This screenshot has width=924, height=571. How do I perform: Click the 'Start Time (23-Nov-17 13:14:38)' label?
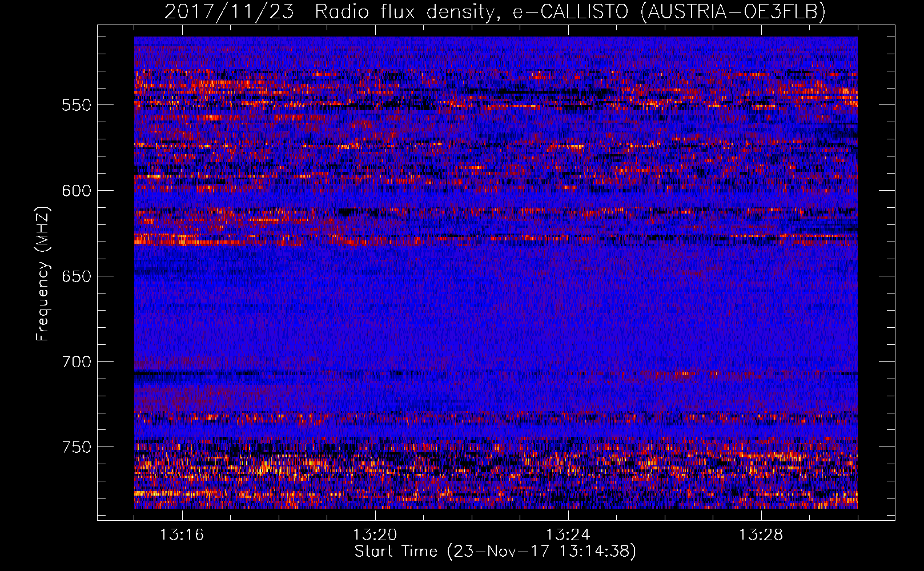[x=495, y=552]
